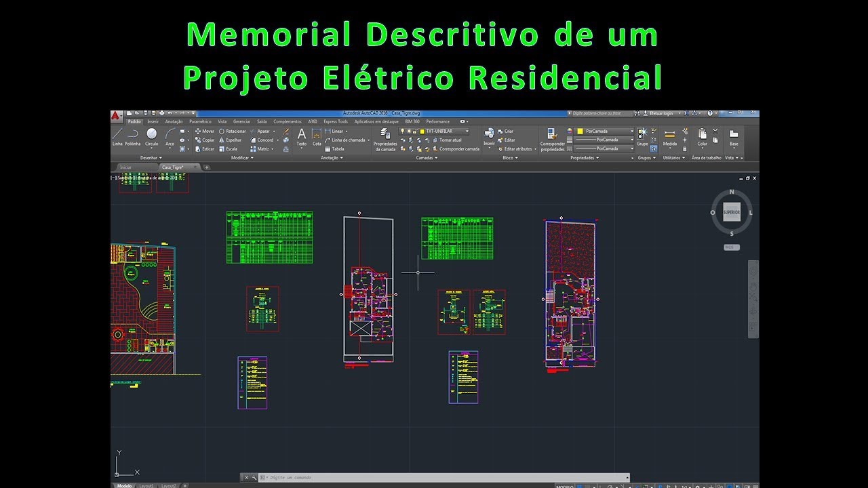
Task: Select the Círculo tool
Action: [152, 136]
